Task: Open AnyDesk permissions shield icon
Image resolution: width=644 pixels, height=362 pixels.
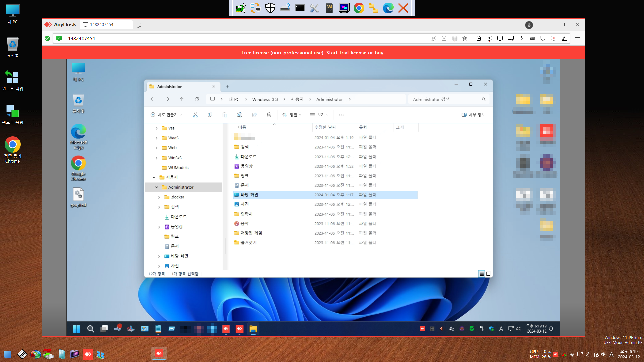Action: point(543,38)
